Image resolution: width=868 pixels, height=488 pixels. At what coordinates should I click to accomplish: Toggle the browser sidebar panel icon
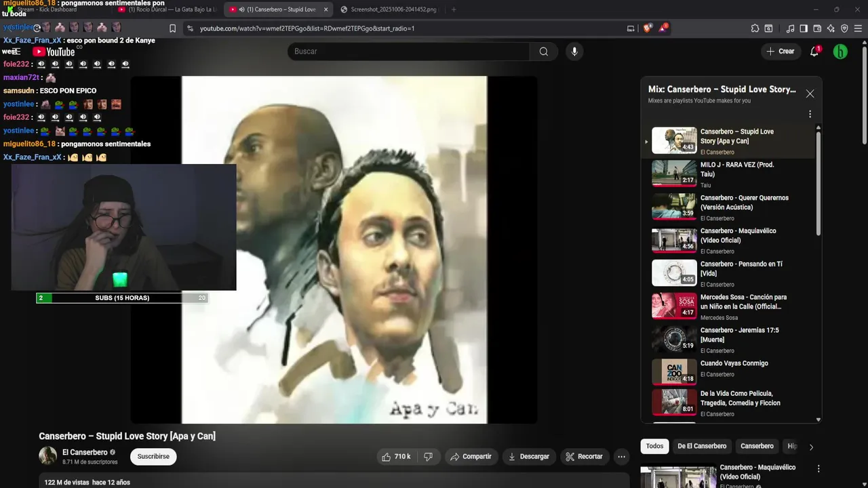(x=804, y=28)
